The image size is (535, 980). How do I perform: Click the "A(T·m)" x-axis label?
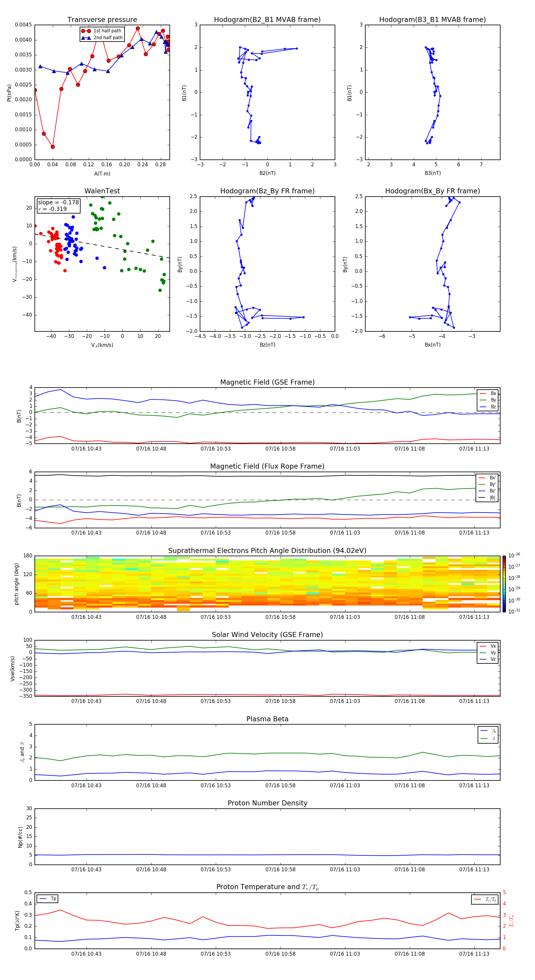coord(102,174)
